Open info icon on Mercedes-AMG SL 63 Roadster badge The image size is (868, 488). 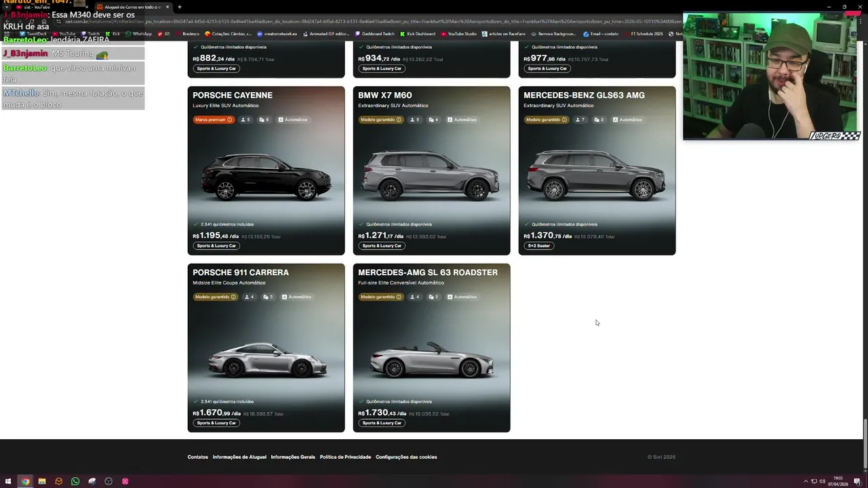pos(399,297)
